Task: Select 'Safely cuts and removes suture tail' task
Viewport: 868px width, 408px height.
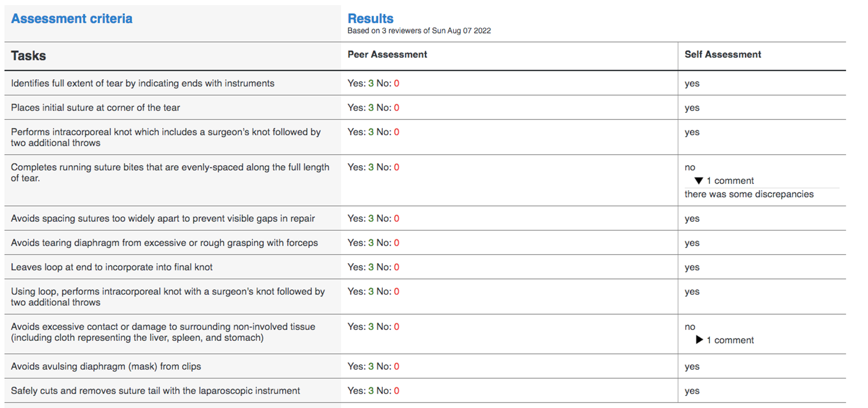Action: pos(155,391)
